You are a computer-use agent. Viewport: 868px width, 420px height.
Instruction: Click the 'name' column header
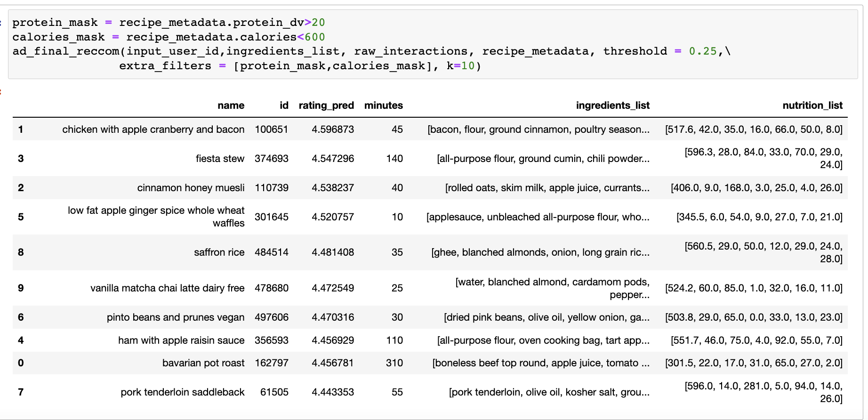(x=231, y=105)
